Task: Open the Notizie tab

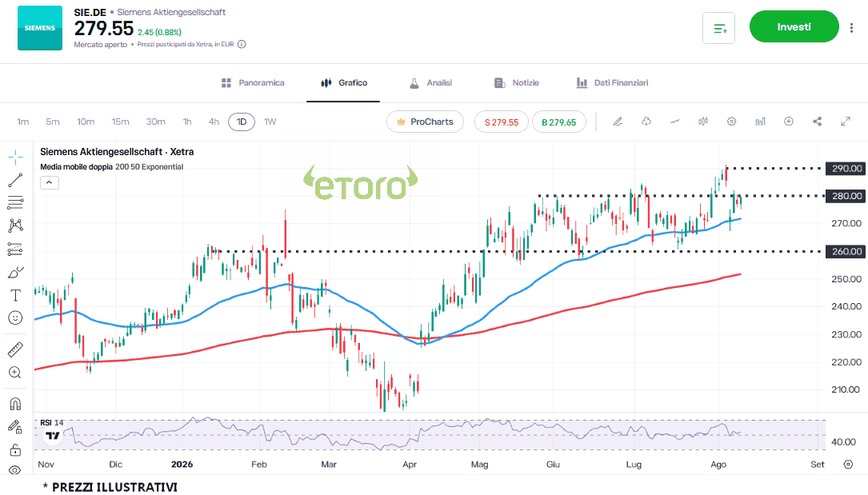Action: point(517,83)
